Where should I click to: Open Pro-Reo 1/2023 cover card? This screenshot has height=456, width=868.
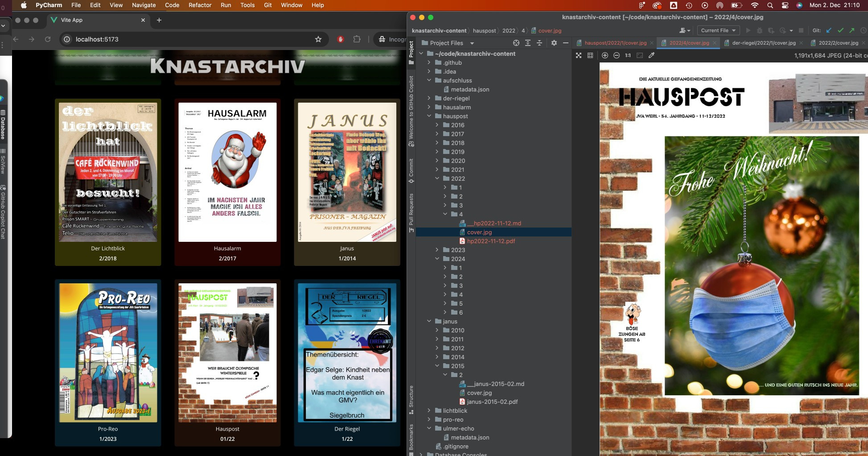[x=108, y=363]
